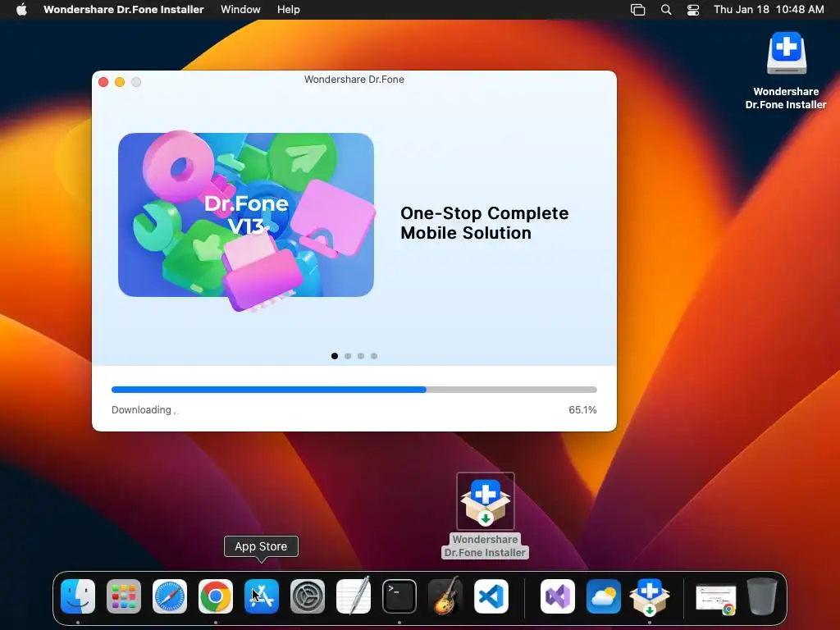Open the Wondershare Dr.Fone Installer app menu
The image size is (840, 630).
pyautogui.click(x=124, y=9)
